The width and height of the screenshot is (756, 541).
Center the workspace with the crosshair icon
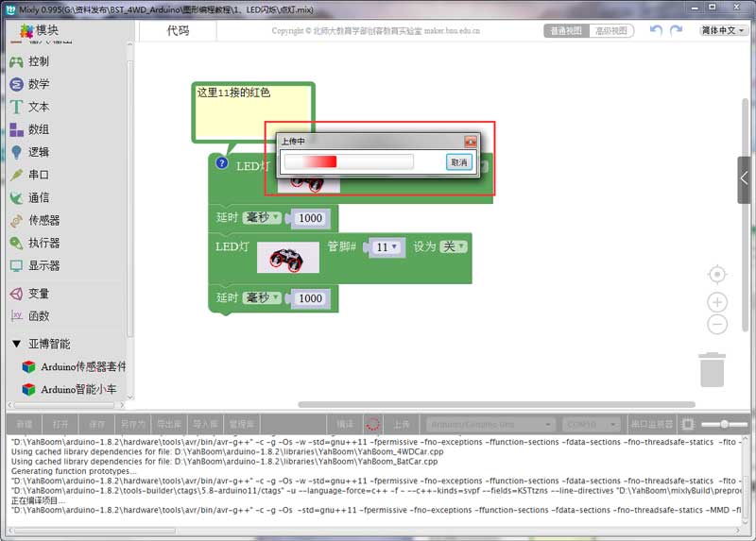[717, 274]
